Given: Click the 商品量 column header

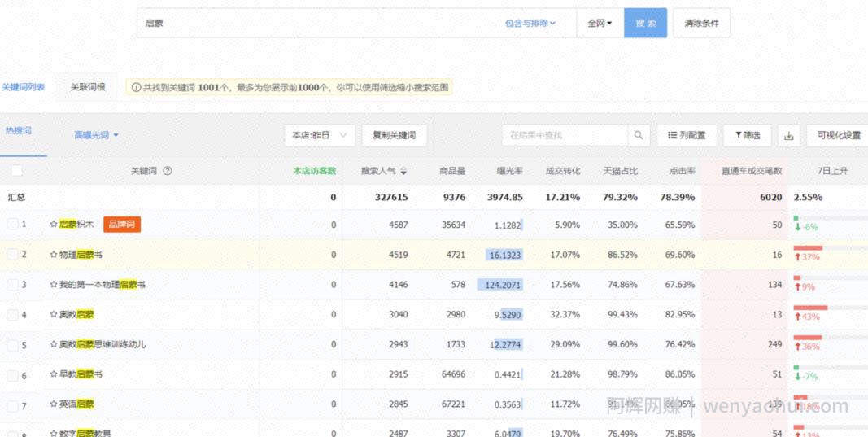Looking at the screenshot, I should coord(452,171).
